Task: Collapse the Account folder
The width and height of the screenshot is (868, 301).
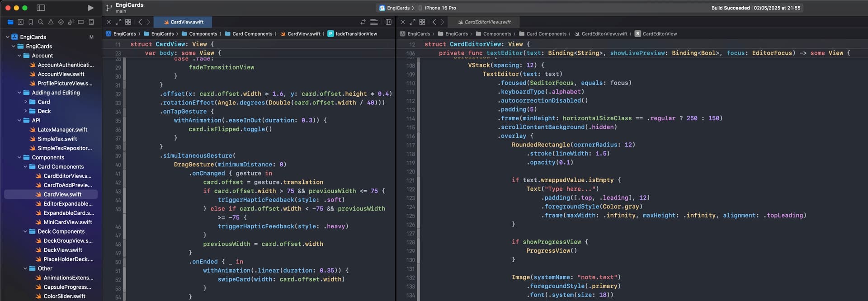Action: [x=19, y=56]
